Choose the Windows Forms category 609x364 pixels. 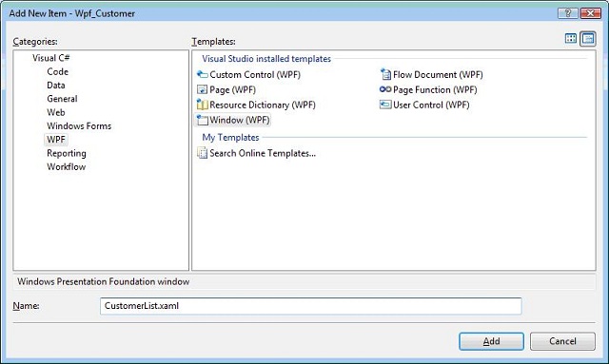[79, 126]
